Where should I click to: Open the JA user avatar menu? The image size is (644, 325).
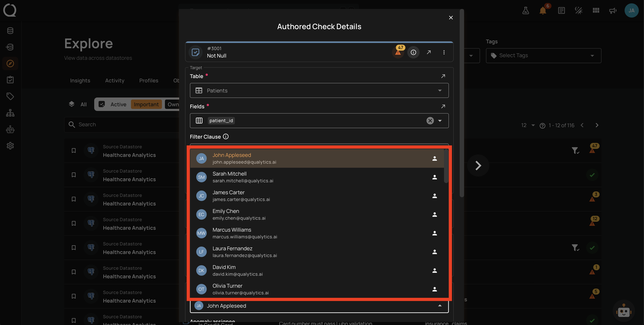tap(632, 10)
